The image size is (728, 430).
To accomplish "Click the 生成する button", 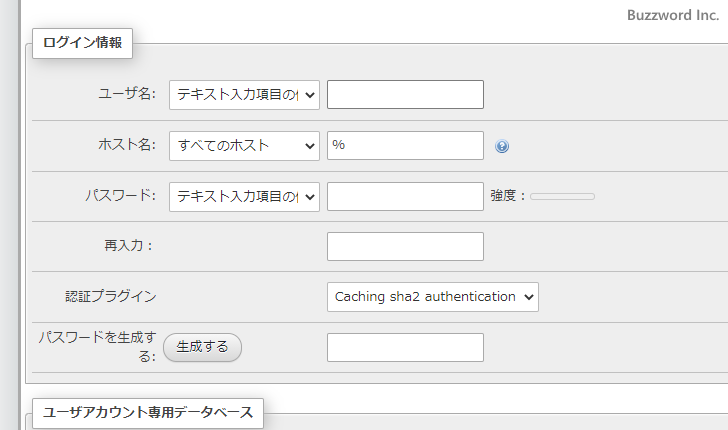I will pyautogui.click(x=202, y=347).
